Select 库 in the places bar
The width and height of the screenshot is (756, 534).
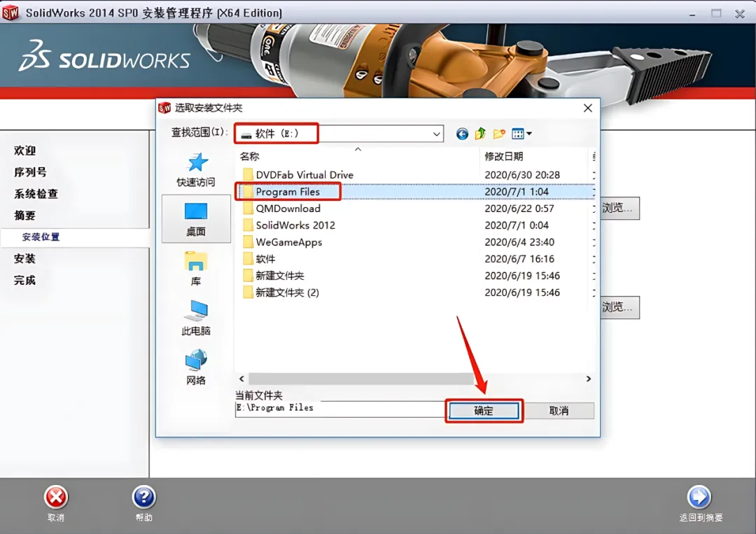click(196, 269)
